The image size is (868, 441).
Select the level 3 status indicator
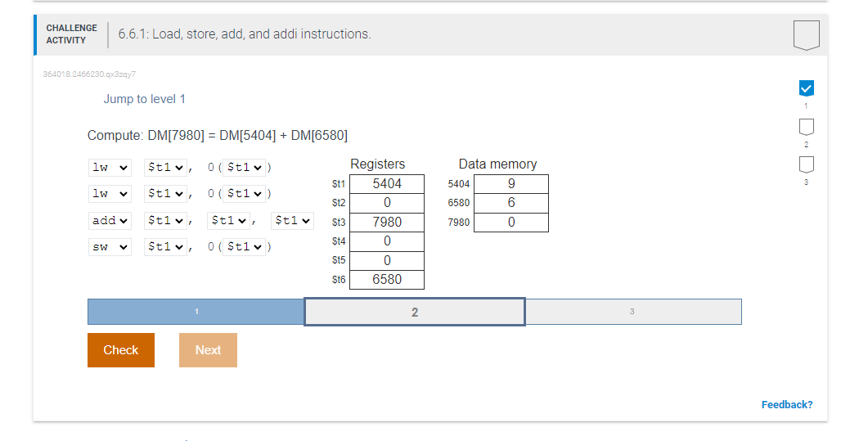[x=806, y=164]
